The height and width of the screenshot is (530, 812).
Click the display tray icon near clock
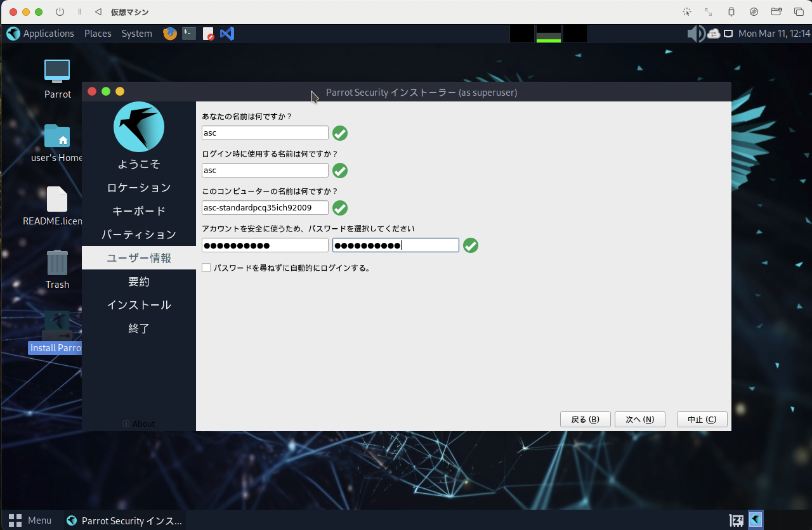click(729, 34)
